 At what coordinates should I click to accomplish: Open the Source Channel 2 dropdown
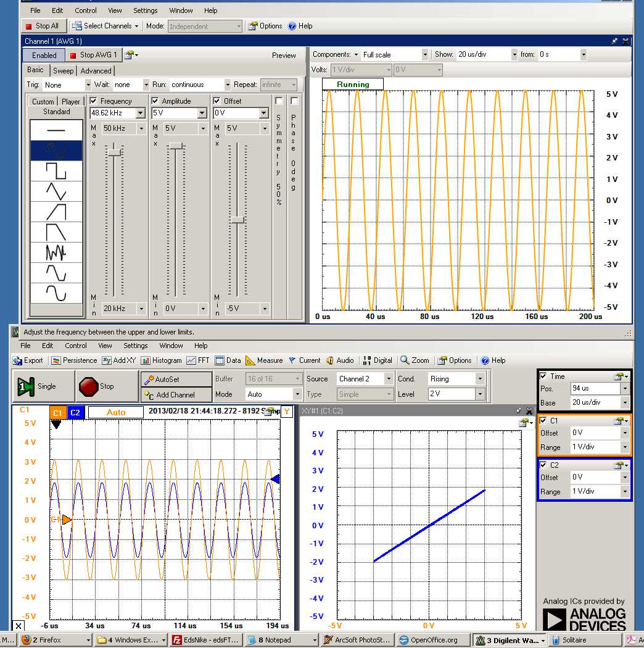(388, 379)
